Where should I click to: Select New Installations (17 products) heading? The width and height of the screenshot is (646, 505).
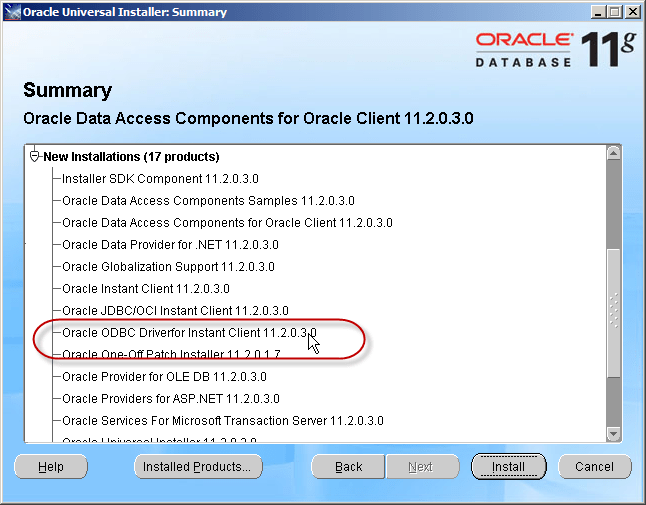click(x=131, y=157)
